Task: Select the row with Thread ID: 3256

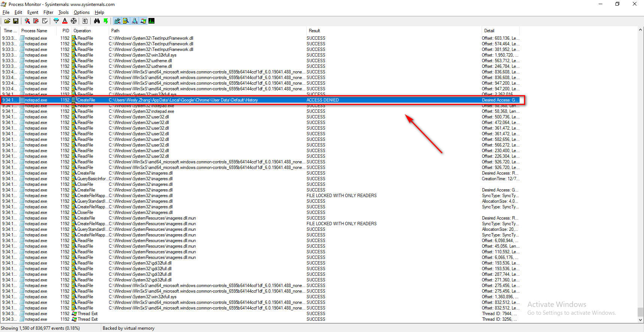Action: point(259,319)
